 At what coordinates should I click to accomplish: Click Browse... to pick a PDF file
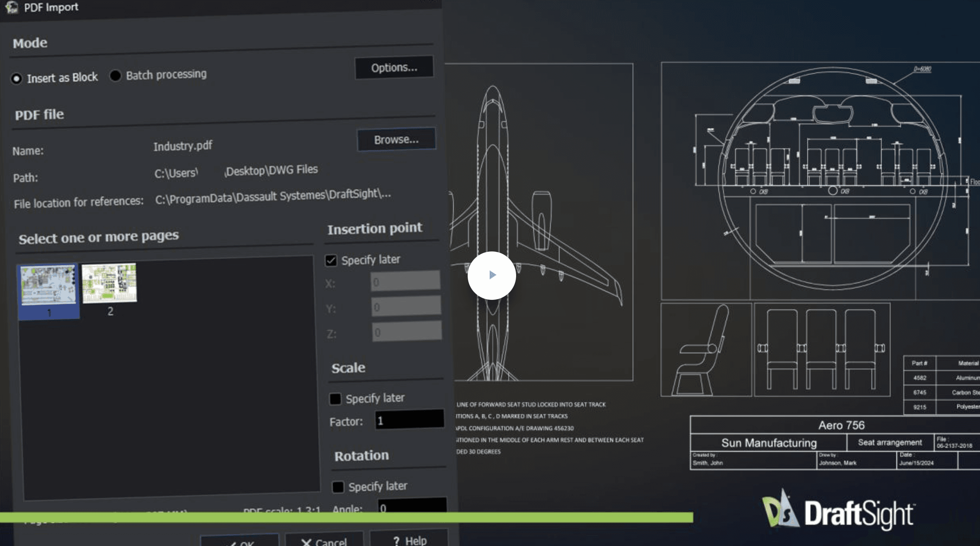point(396,140)
